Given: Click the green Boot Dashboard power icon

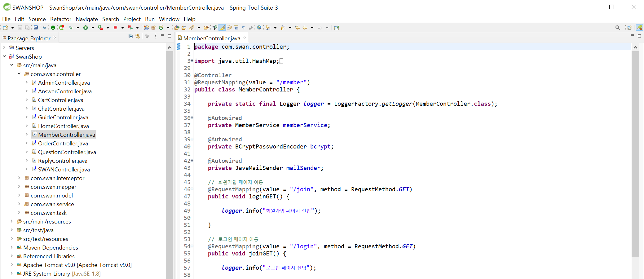Looking at the screenshot, I should coord(53,28).
